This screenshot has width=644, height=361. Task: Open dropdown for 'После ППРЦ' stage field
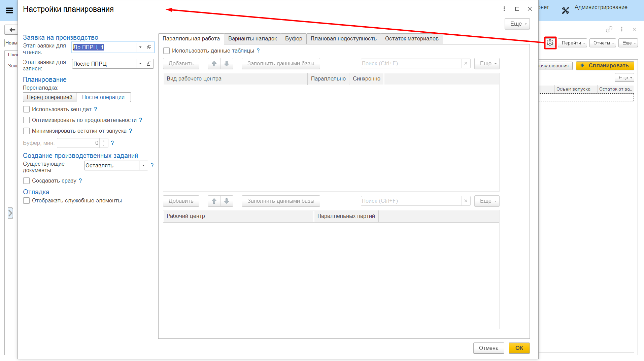(140, 64)
